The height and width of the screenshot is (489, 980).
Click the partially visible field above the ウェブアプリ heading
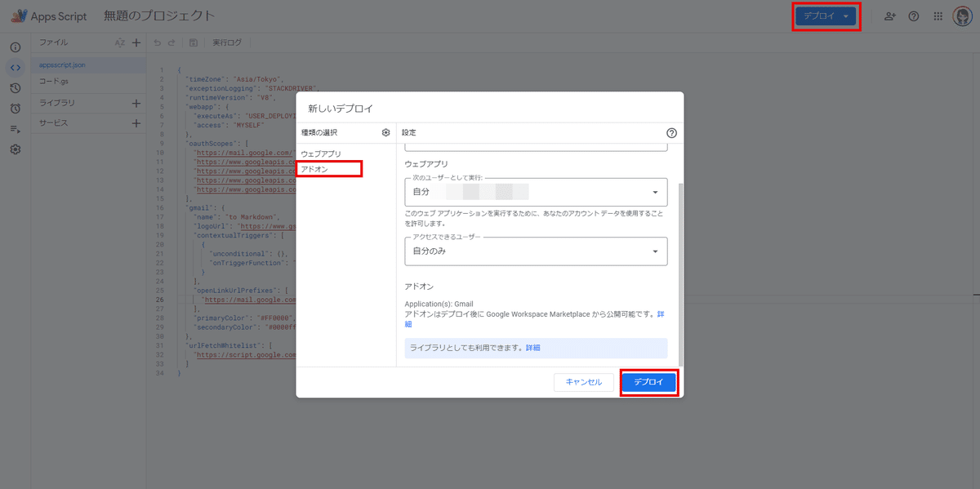point(537,147)
